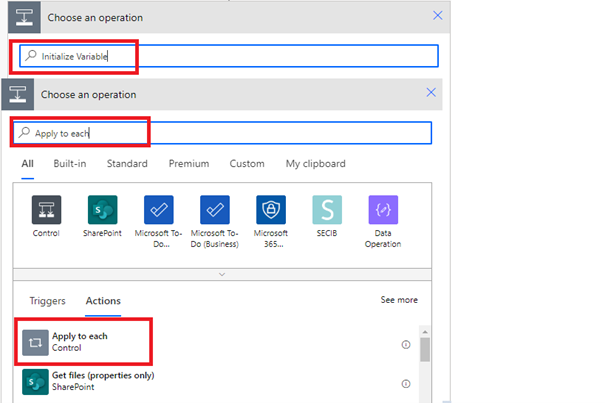Click the scrollbar up arrow in actions list
605x403 pixels.
coord(425,332)
